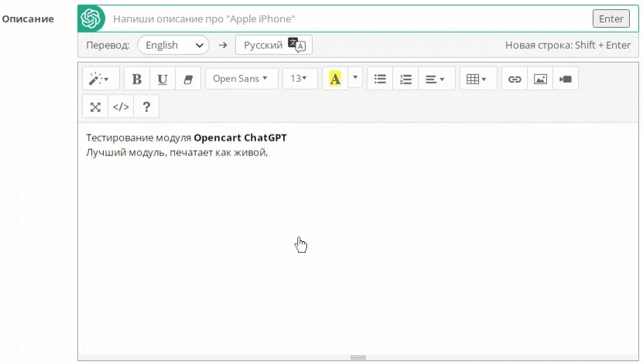Screen dimensions: 643x364
Task: Open the font size 13 dropdown
Action: coord(299,79)
